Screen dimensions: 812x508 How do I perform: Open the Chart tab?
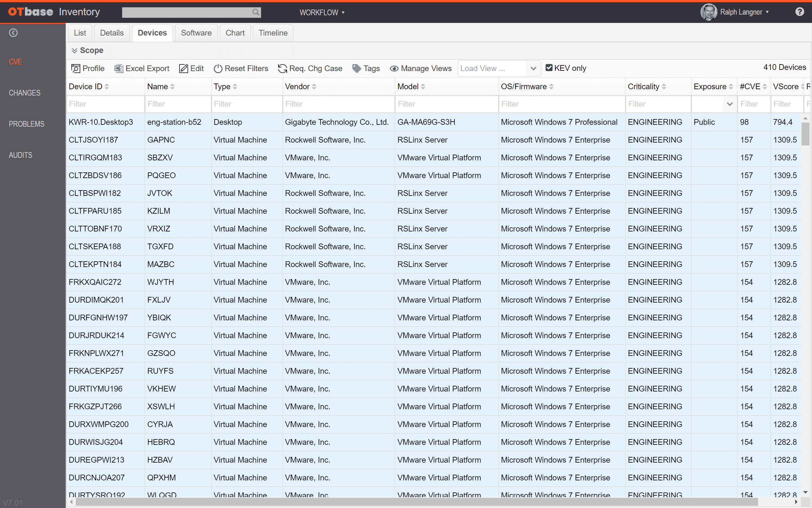pyautogui.click(x=235, y=33)
